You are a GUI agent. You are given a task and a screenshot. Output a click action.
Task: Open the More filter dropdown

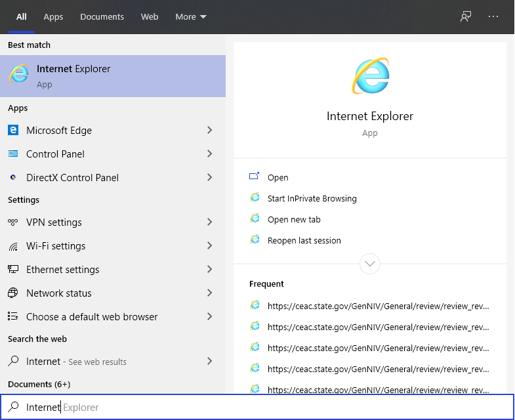click(191, 16)
